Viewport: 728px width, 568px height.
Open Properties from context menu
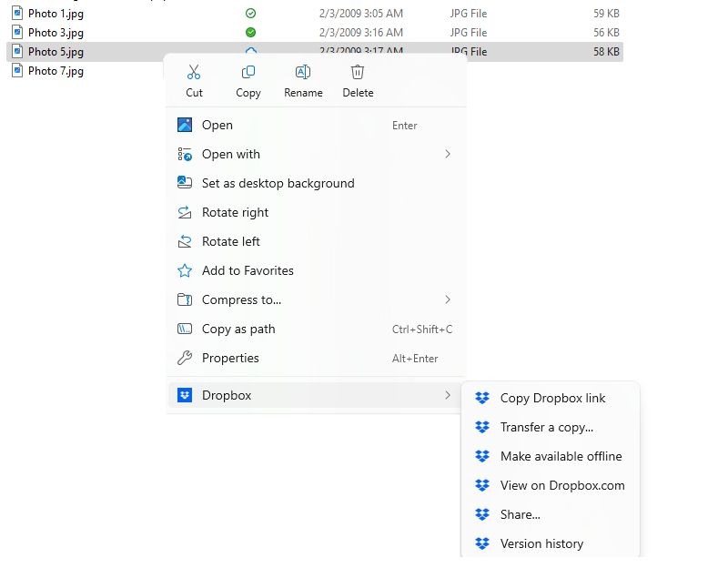(x=316, y=358)
